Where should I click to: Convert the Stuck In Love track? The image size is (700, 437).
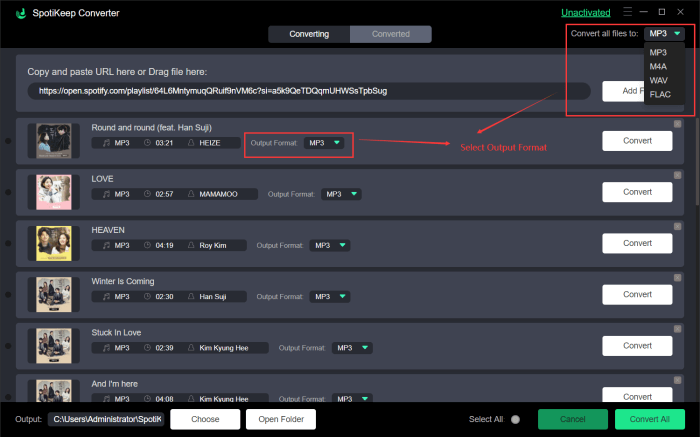(x=637, y=346)
